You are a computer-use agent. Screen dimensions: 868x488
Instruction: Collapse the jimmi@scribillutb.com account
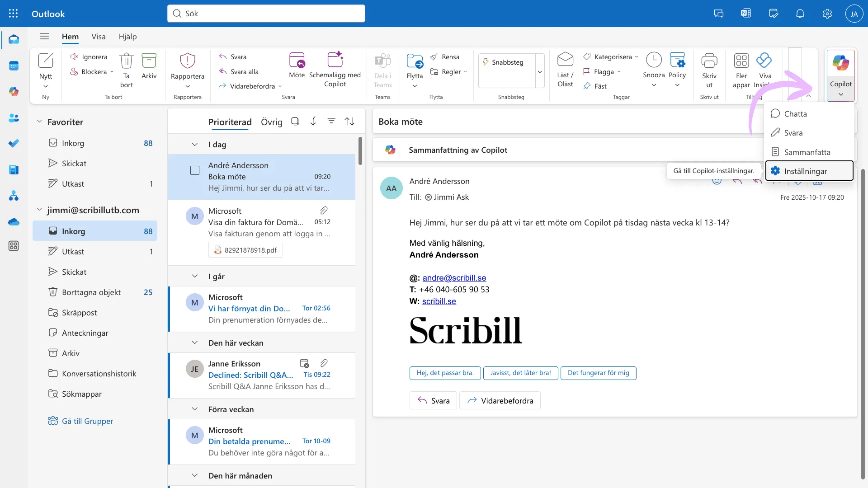[39, 210]
